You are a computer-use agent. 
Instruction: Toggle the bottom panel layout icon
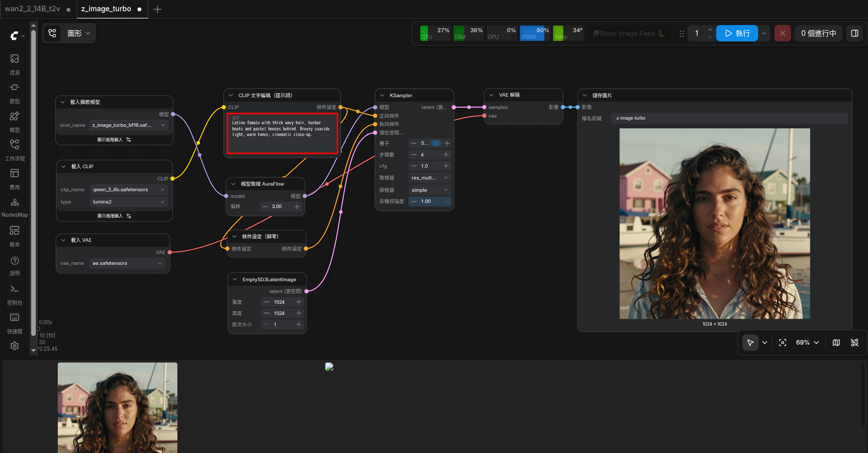854,33
